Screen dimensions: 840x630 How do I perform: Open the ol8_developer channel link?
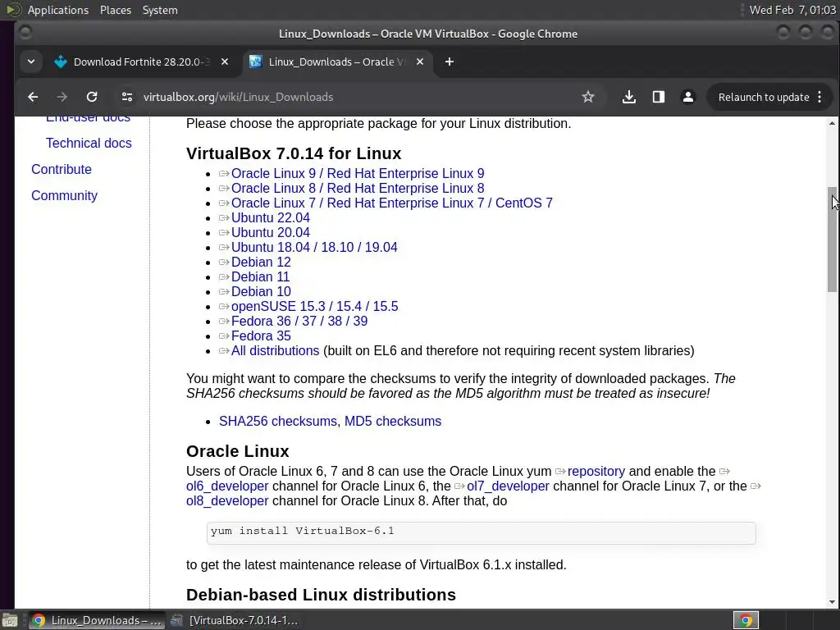[227, 501]
